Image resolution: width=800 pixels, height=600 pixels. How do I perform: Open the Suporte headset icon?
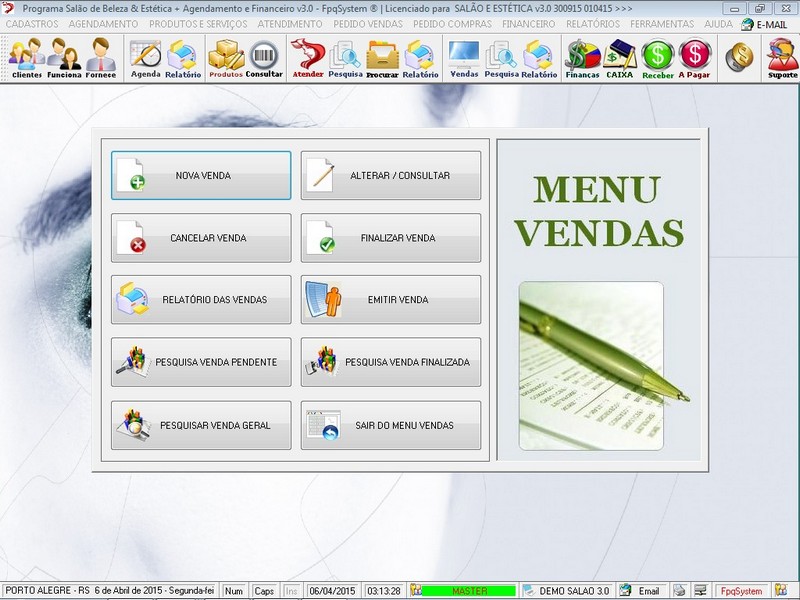[x=782, y=59]
